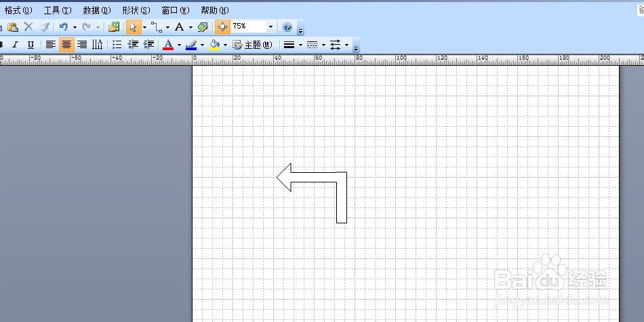Toggle the pan and zoom icon
Image resolution: width=644 pixels, height=322 pixels.
pyautogui.click(x=222, y=27)
